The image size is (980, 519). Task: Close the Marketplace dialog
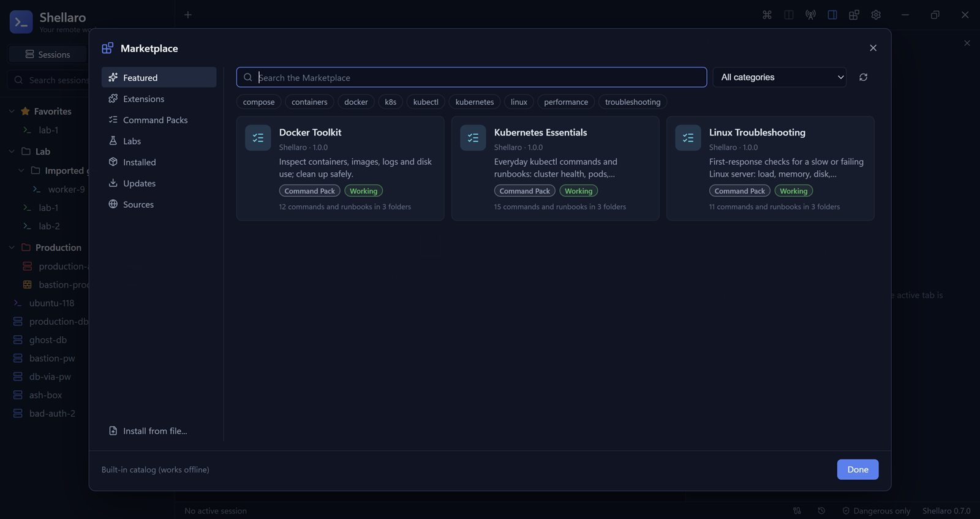(x=873, y=48)
